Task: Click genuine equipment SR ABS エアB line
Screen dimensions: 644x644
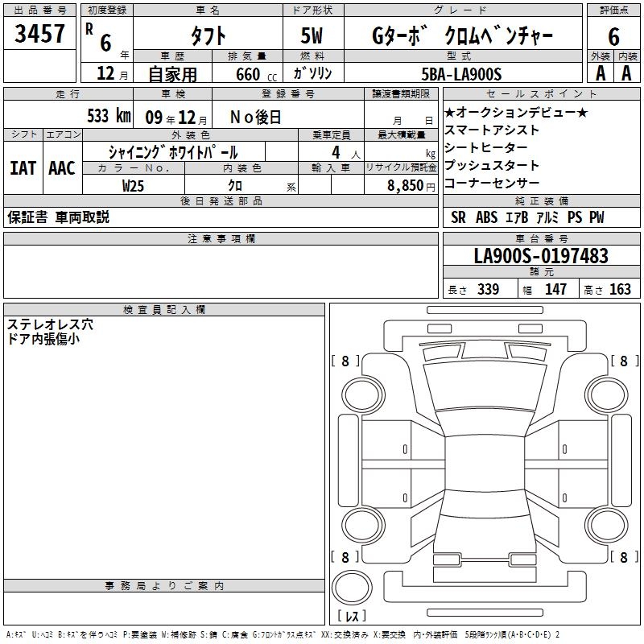Action: [527, 217]
